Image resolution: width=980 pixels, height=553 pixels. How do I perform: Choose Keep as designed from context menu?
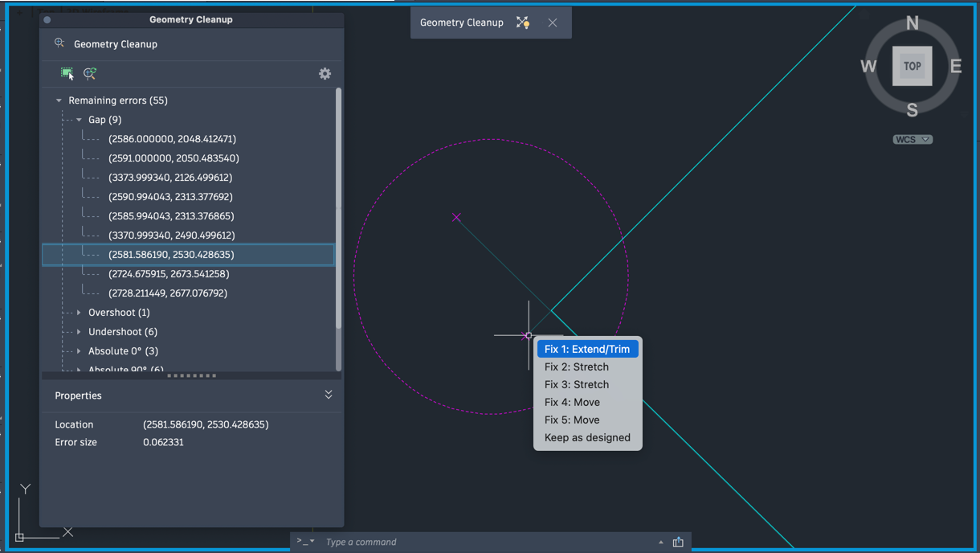pyautogui.click(x=587, y=437)
